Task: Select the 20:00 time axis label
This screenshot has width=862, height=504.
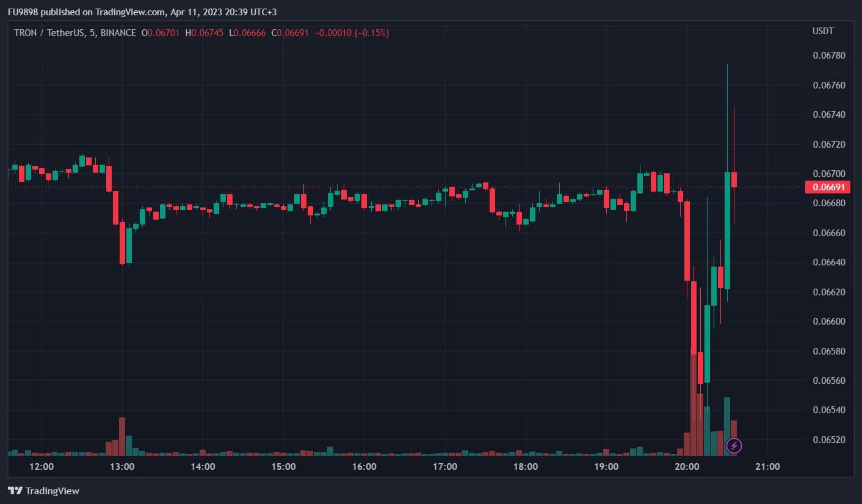Action: click(687, 467)
